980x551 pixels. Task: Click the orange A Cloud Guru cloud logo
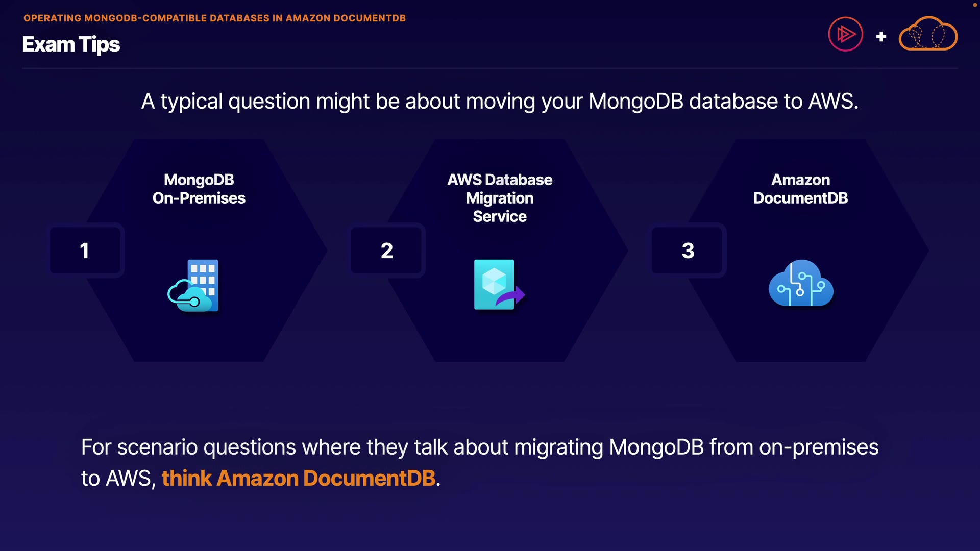pyautogui.click(x=928, y=34)
